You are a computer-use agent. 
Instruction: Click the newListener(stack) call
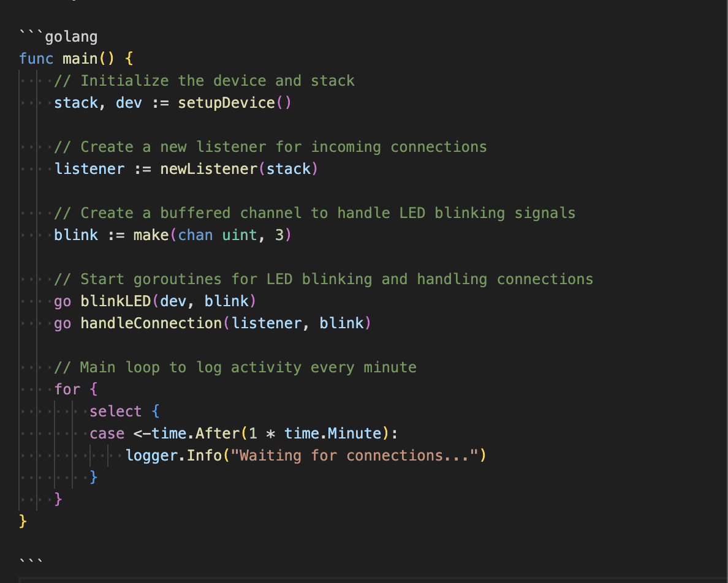(x=240, y=169)
